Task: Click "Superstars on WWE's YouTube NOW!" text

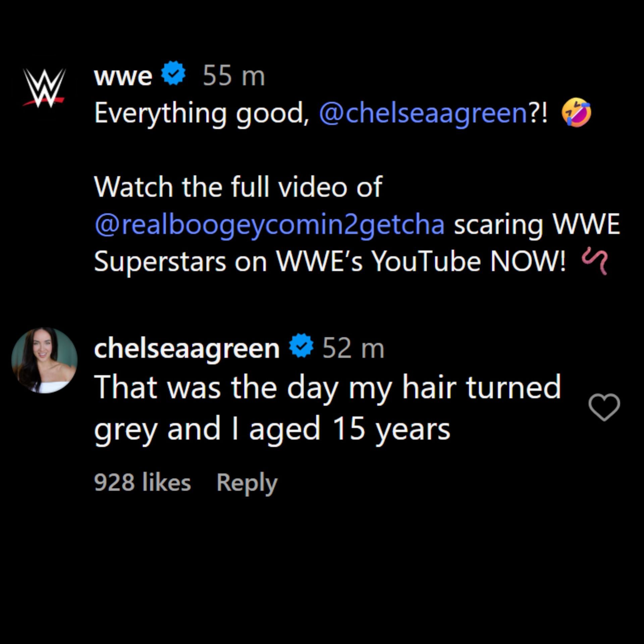Action: tap(329, 261)
